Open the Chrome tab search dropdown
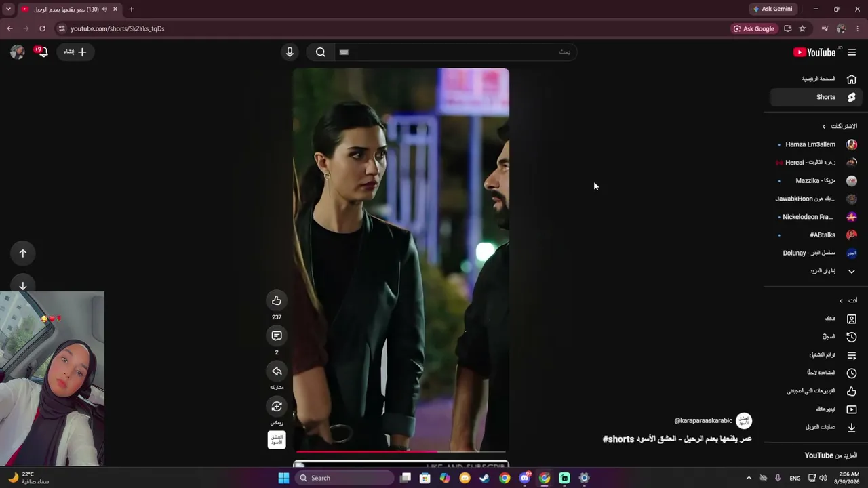 pyautogui.click(x=8, y=9)
